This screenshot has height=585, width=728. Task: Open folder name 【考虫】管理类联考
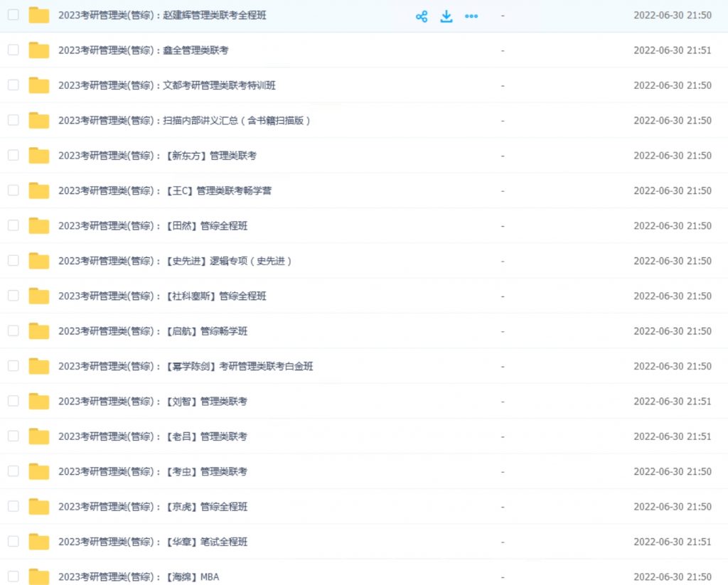(x=153, y=471)
